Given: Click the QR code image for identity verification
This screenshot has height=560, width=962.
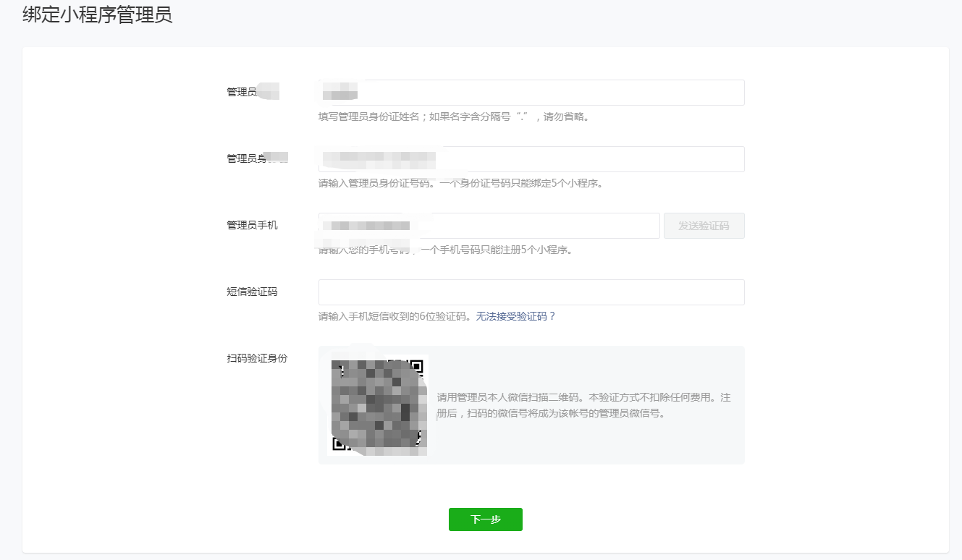Looking at the screenshot, I should [x=379, y=405].
